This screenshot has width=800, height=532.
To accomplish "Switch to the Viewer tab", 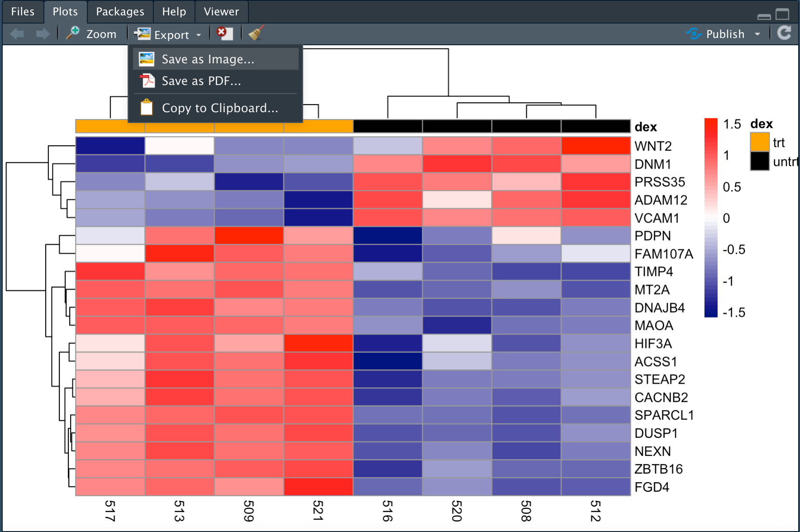I will click(x=221, y=12).
